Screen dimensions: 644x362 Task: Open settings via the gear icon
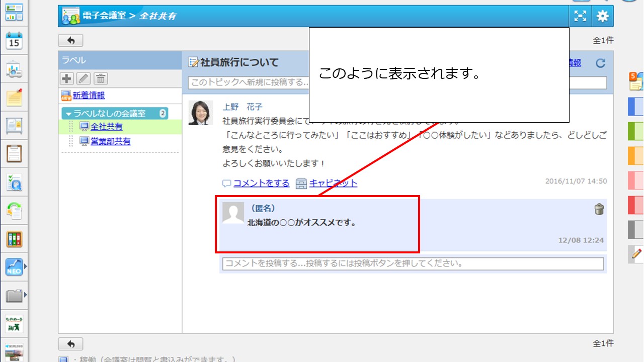point(602,16)
